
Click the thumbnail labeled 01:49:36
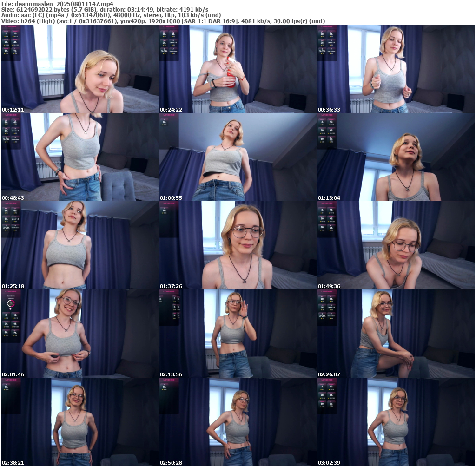(396, 245)
